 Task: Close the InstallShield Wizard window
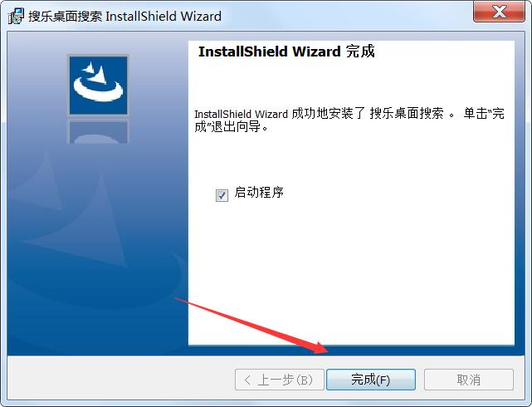(x=499, y=12)
